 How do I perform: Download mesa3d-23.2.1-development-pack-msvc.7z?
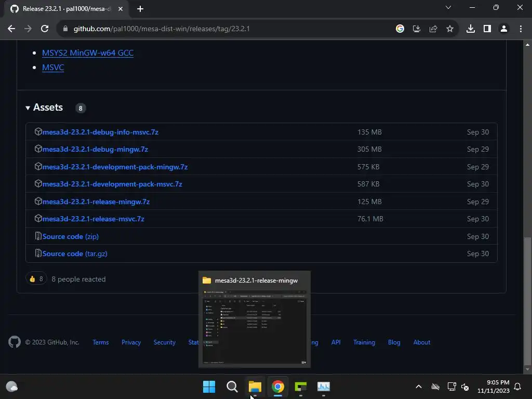pos(112,184)
